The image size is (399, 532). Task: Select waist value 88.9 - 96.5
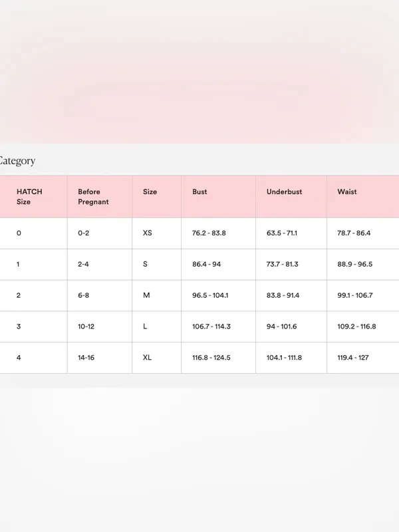tap(355, 264)
